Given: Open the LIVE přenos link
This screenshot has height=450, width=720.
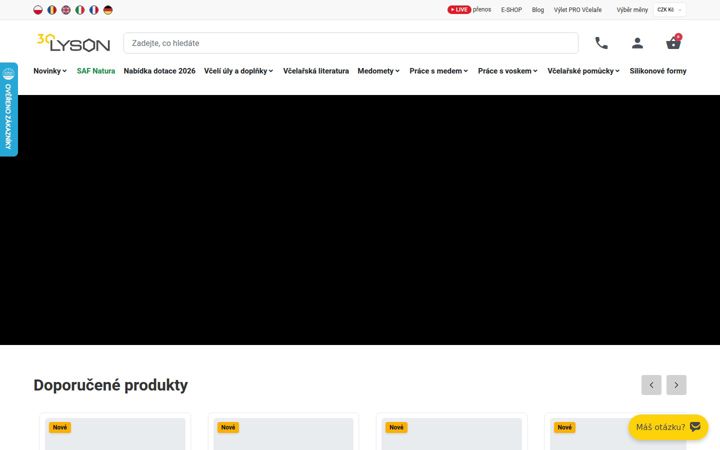Looking at the screenshot, I should coord(469,10).
